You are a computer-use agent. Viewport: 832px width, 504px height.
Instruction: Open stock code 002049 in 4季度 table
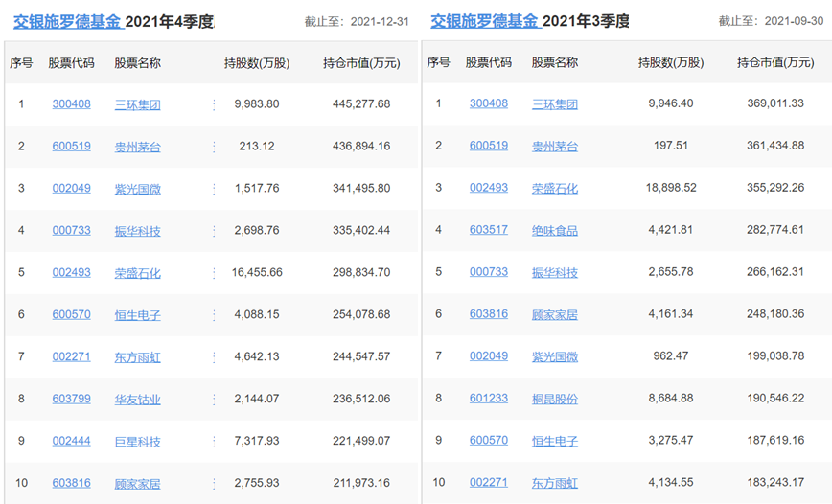pos(72,189)
